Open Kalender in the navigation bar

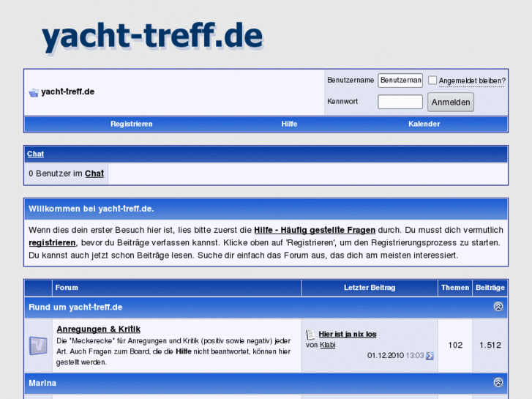click(424, 124)
